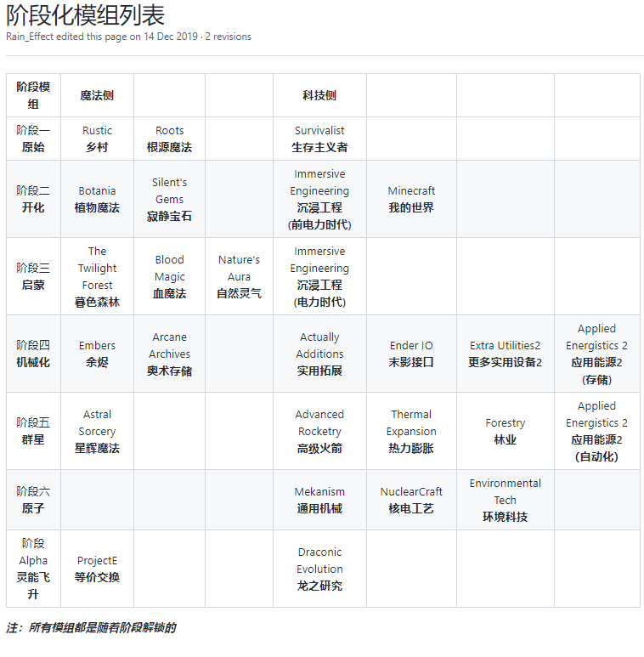Click the Mekanism 通用机械 cell

point(319,500)
